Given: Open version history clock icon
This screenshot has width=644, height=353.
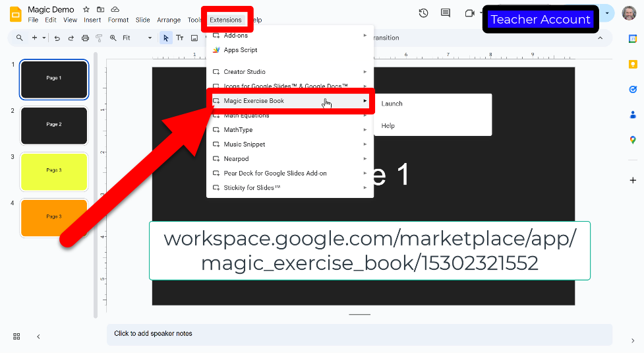Looking at the screenshot, I should pos(423,13).
